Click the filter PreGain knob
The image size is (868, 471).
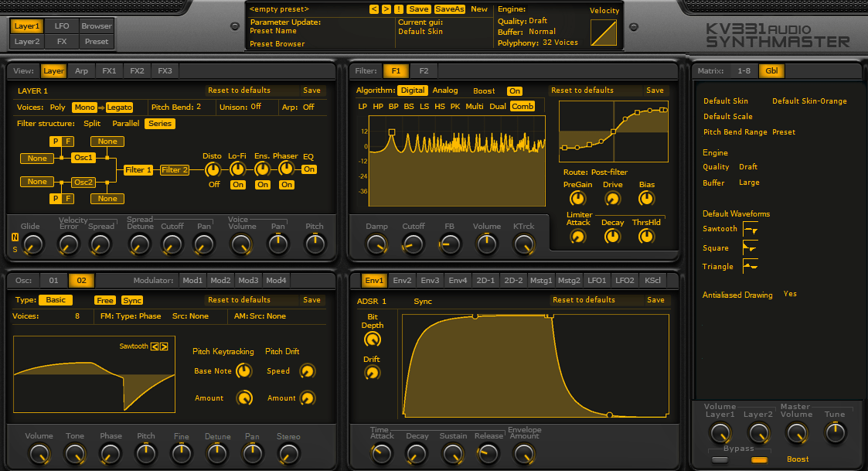coord(577,198)
